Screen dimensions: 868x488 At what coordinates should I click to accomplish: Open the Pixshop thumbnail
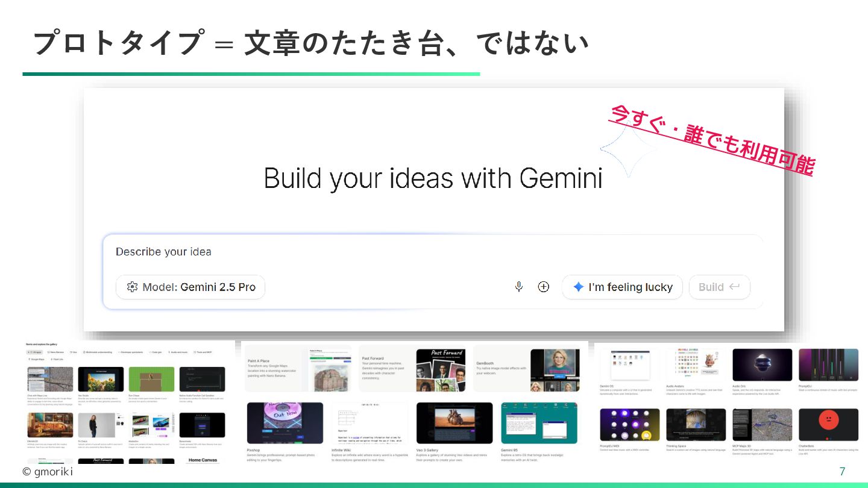[285, 423]
